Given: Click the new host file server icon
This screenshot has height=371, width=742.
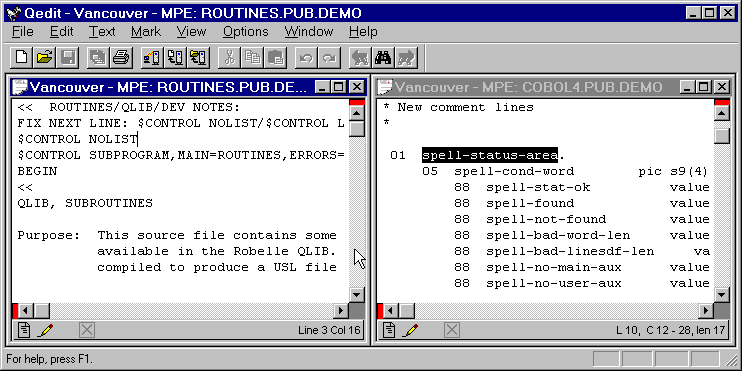Looking at the screenshot, I should pyautogui.click(x=176, y=58).
